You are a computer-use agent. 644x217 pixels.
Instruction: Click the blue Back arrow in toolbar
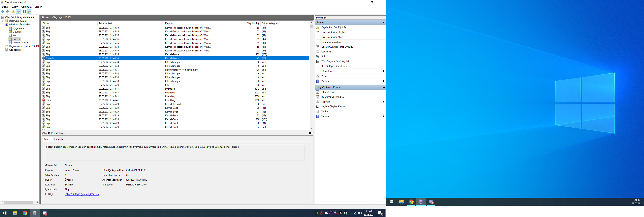tap(3, 12)
